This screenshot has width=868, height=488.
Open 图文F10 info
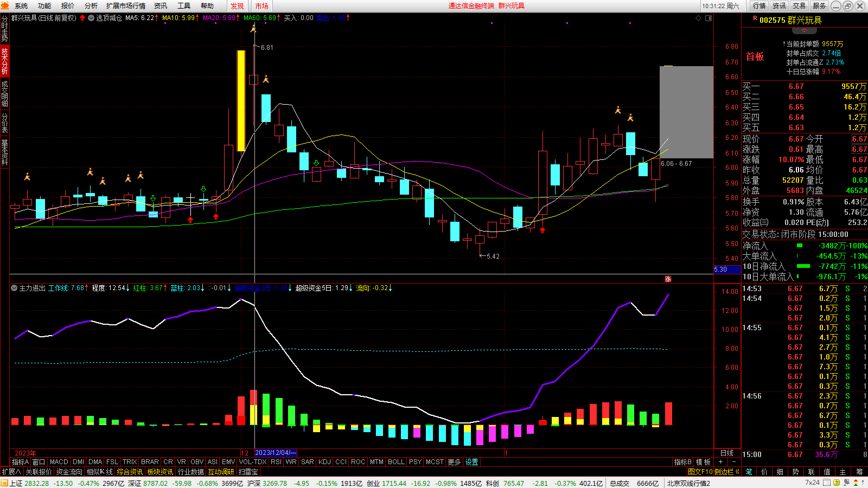click(700, 472)
